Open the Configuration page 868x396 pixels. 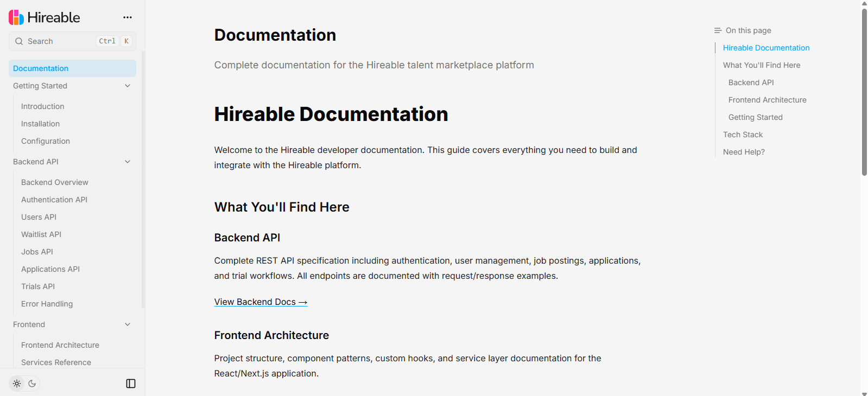click(x=46, y=141)
